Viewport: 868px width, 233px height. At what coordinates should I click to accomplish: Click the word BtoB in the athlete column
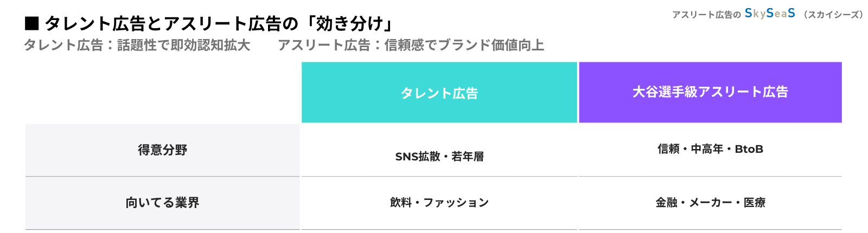pyautogui.click(x=749, y=149)
